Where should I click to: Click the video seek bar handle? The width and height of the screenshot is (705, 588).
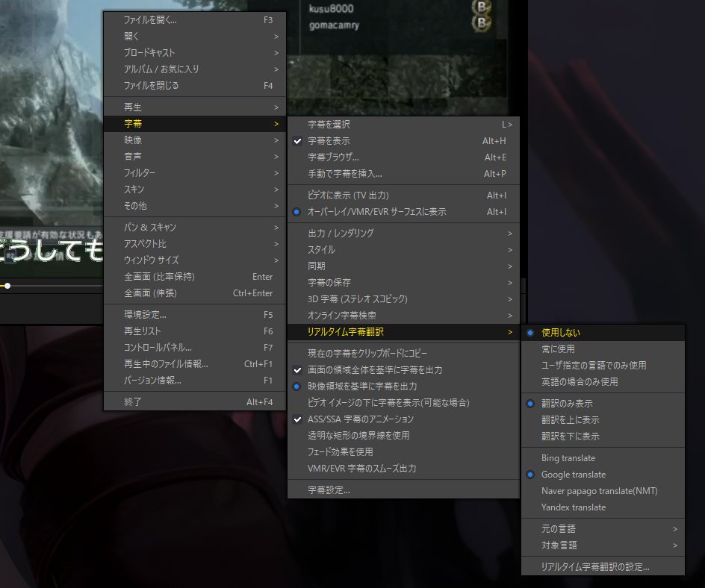[7, 286]
